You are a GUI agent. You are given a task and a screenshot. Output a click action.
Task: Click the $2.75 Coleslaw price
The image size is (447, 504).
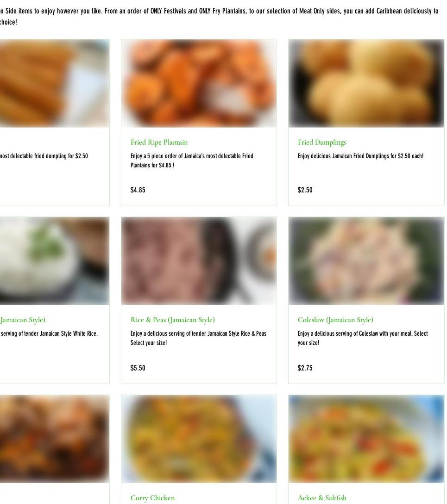305,368
